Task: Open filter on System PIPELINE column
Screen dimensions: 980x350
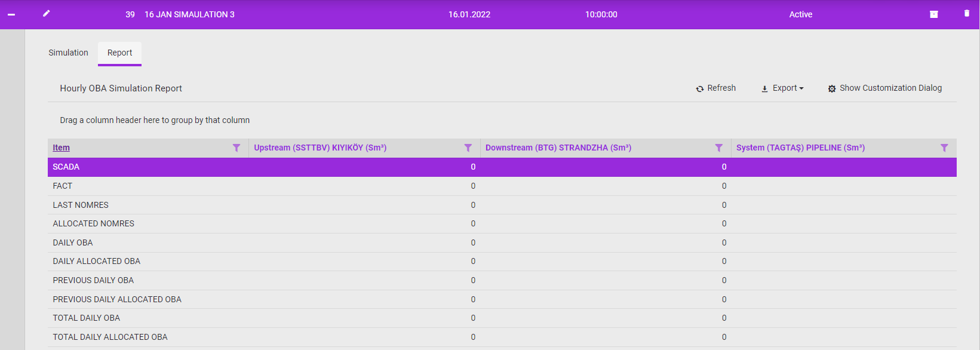Action: point(944,148)
